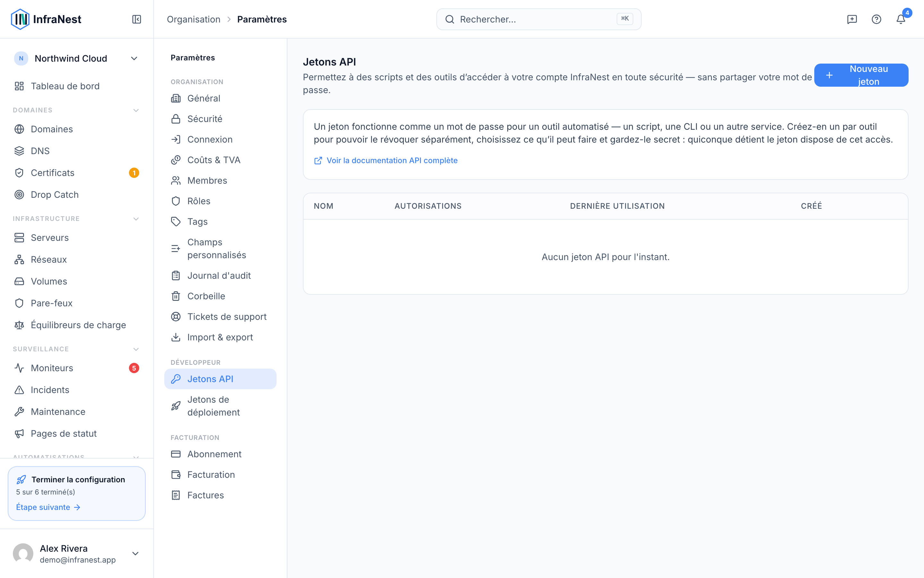
Task: Open the Facturation page
Action: coord(220,475)
